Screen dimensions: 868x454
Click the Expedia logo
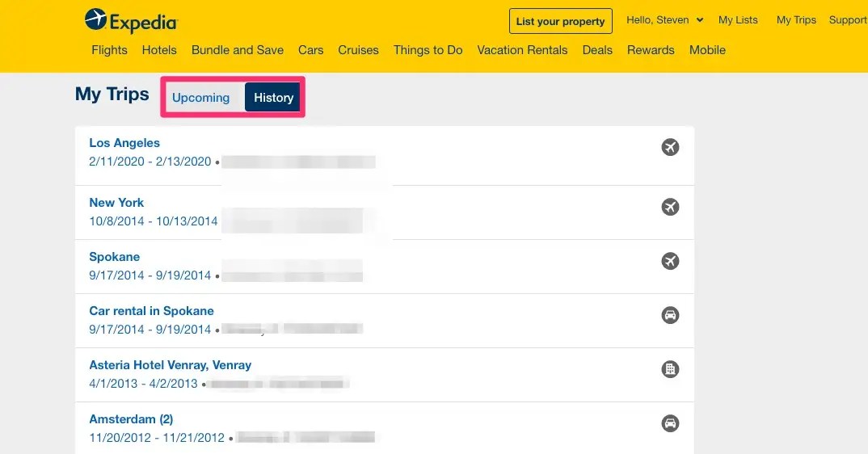pos(131,21)
